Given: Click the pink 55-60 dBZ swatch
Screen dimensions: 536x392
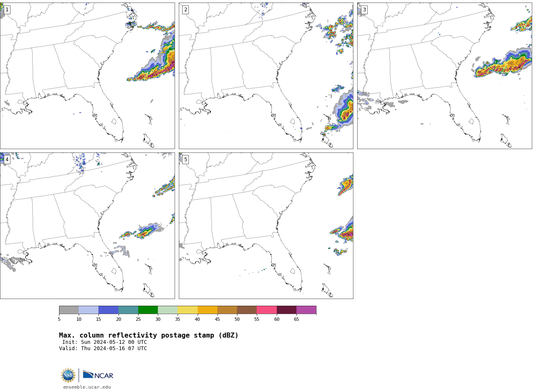Looking at the screenshot, I should click(267, 310).
